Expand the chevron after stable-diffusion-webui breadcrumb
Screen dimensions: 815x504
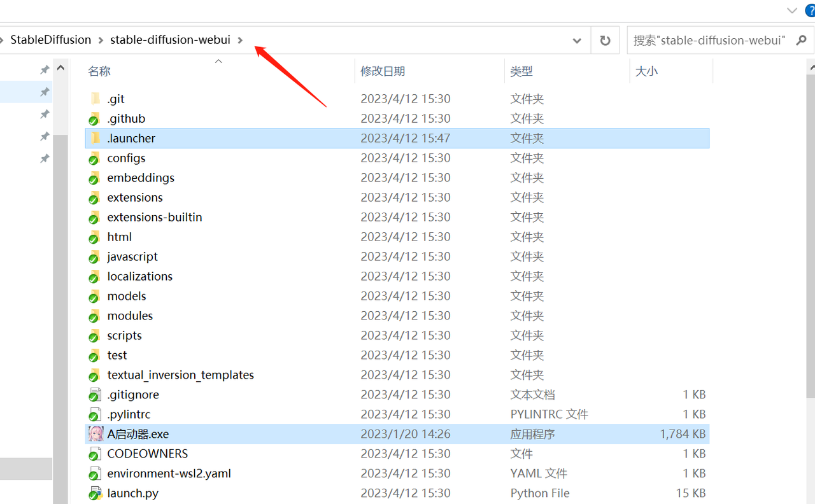click(x=240, y=40)
